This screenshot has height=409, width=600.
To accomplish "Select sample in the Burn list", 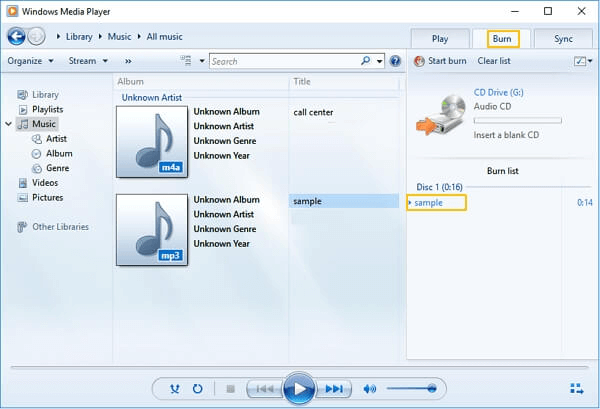I will (429, 203).
